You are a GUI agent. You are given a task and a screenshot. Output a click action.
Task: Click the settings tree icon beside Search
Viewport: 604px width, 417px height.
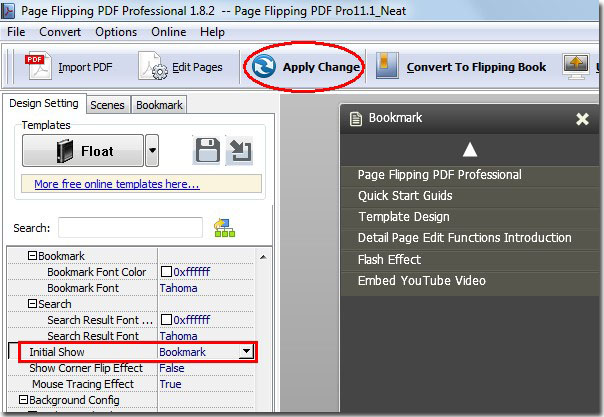pyautogui.click(x=225, y=228)
